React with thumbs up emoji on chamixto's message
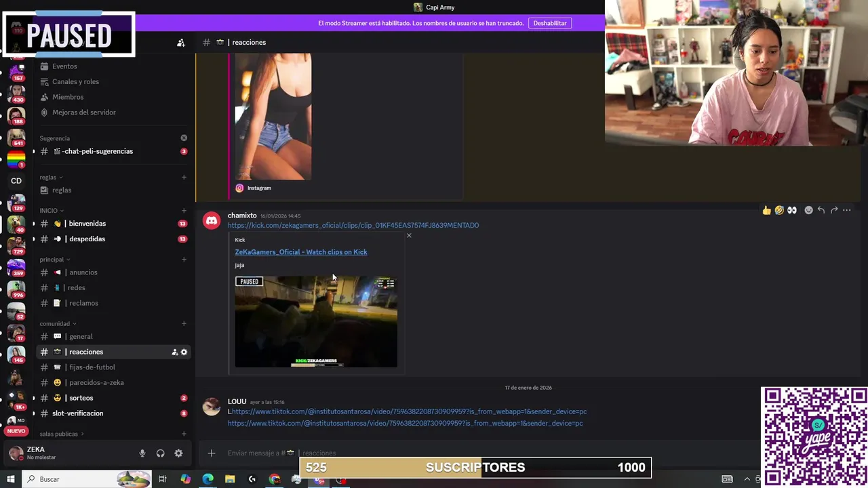868x488 pixels. point(766,210)
